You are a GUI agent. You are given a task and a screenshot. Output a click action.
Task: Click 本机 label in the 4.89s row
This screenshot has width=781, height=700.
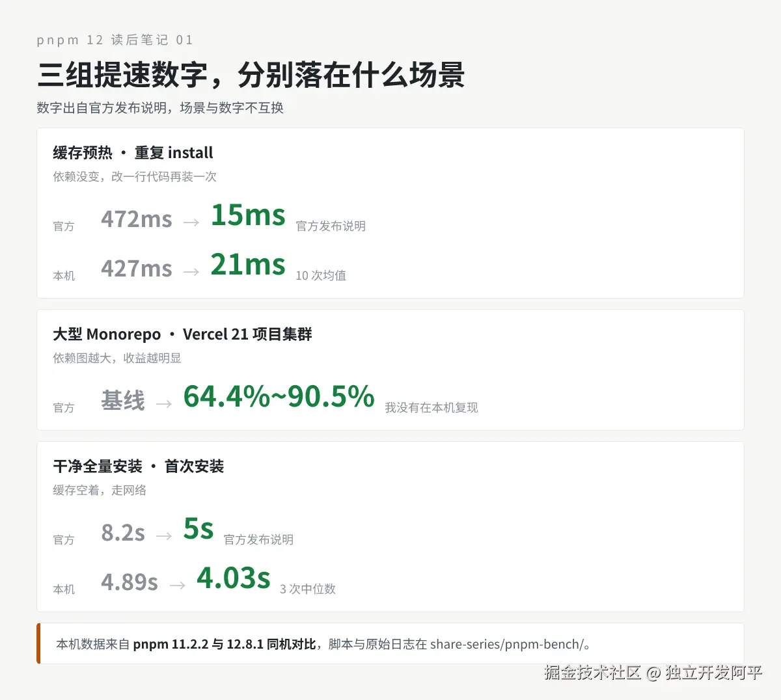[x=64, y=589]
